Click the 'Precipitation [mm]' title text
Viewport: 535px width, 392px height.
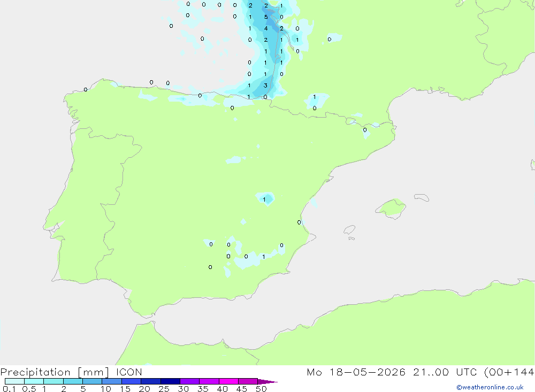point(55,372)
